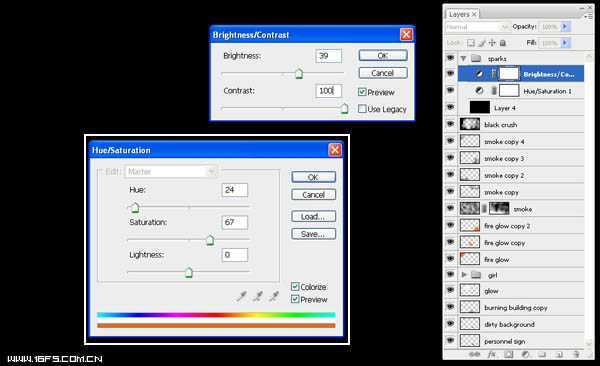The width and height of the screenshot is (600, 366).
Task: Click Brightness/Contrast adjustment layer circle icon
Action: (x=479, y=74)
